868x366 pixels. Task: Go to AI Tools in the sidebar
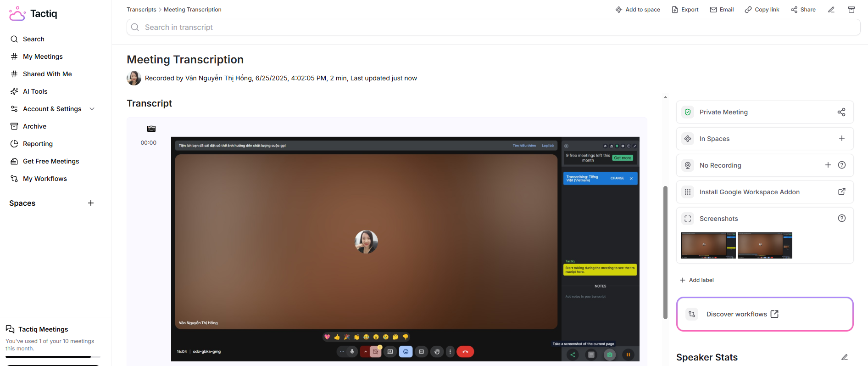click(x=35, y=91)
